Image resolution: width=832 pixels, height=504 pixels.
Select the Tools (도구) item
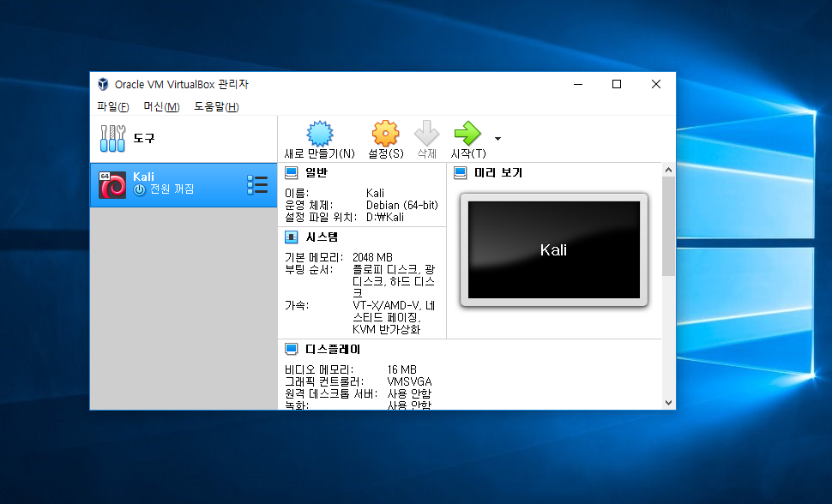pos(184,139)
